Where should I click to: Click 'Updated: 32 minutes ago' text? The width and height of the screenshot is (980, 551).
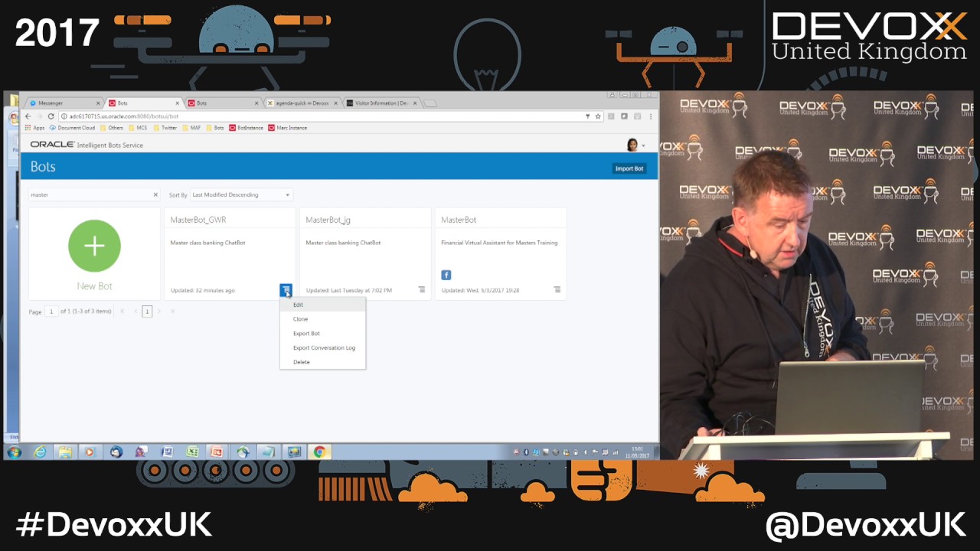coord(203,291)
